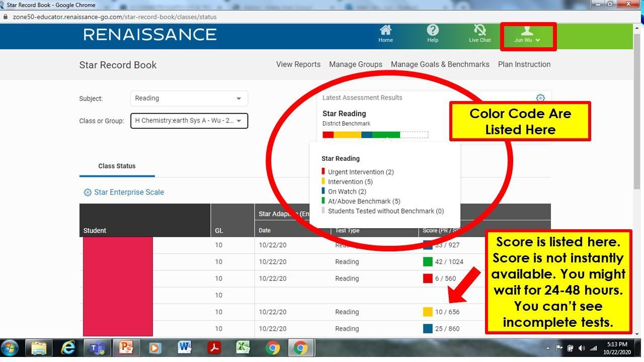Click the network signal tray icon
This screenshot has height=362, width=644.
[x=594, y=348]
